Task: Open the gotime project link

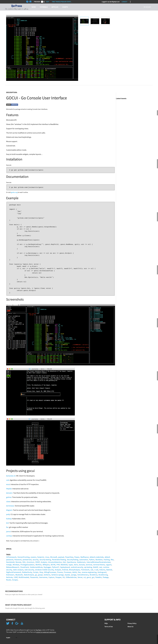Action: (9, 497)
